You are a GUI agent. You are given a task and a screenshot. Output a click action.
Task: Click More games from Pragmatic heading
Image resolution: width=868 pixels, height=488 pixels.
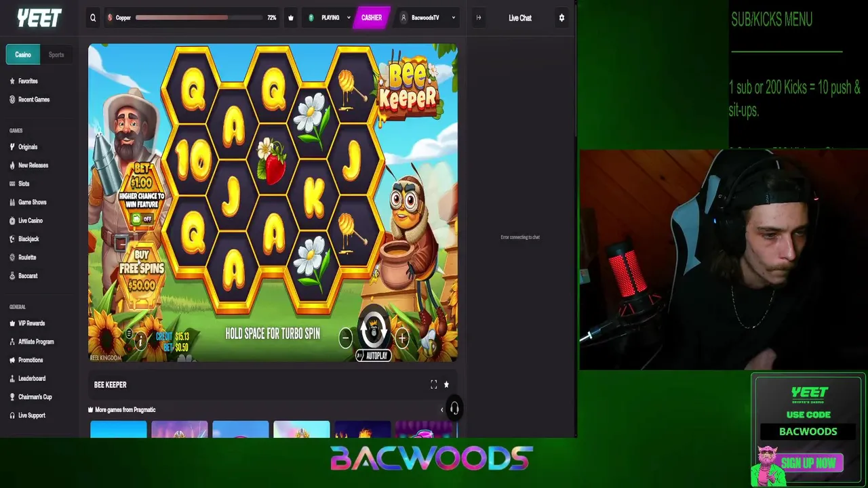(125, 410)
